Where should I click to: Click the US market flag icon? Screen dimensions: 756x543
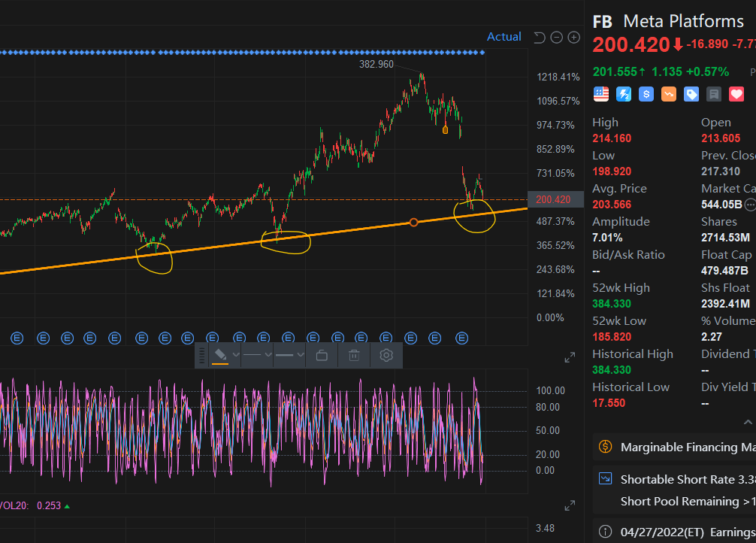coord(601,94)
